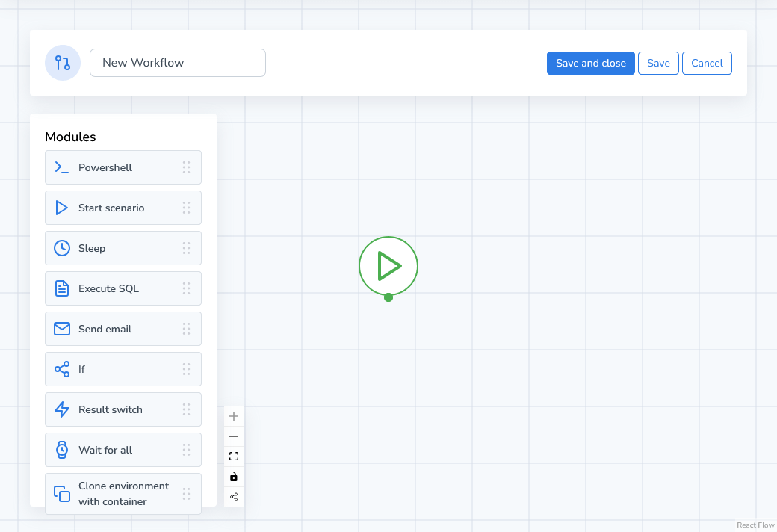Click the If module drag handle dots
The image size is (777, 532).
[x=186, y=369]
